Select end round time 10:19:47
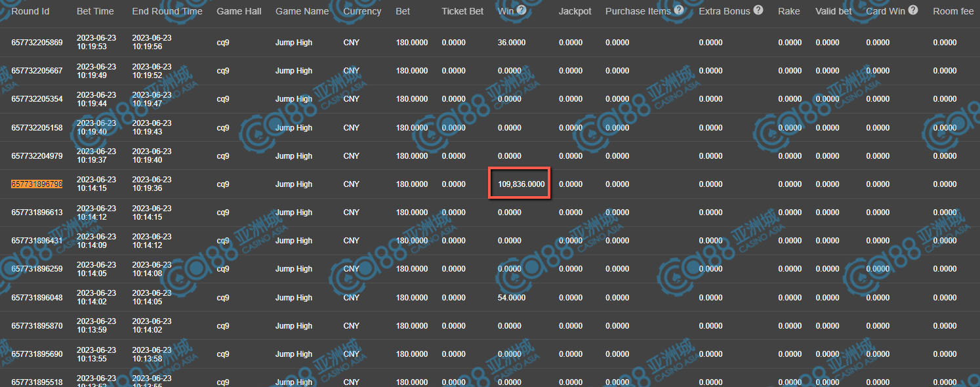Screen dimensions: 980x387 [152, 99]
